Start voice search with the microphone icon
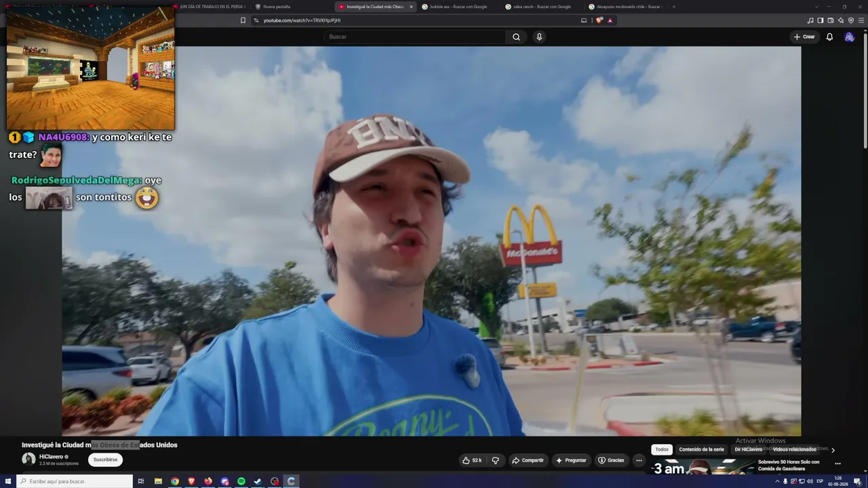 [x=539, y=37]
